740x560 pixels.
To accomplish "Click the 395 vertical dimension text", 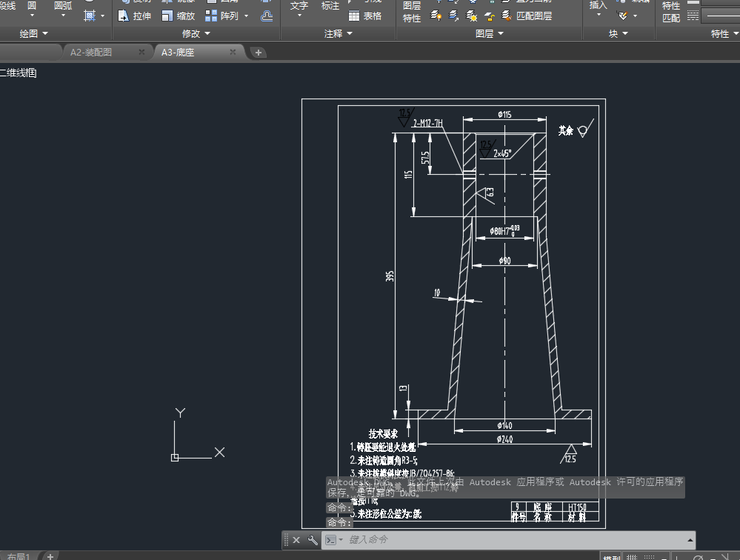I will click(x=390, y=276).
